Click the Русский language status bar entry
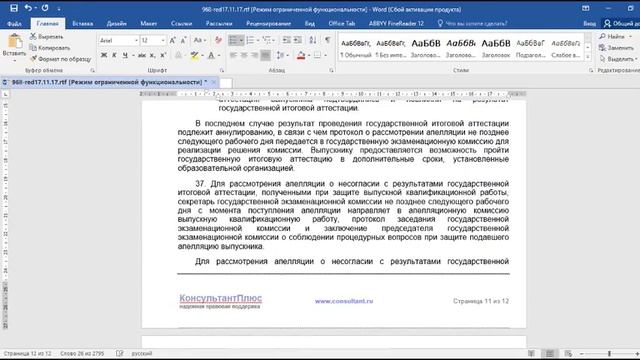This screenshot has width=640, height=360. pos(142,353)
